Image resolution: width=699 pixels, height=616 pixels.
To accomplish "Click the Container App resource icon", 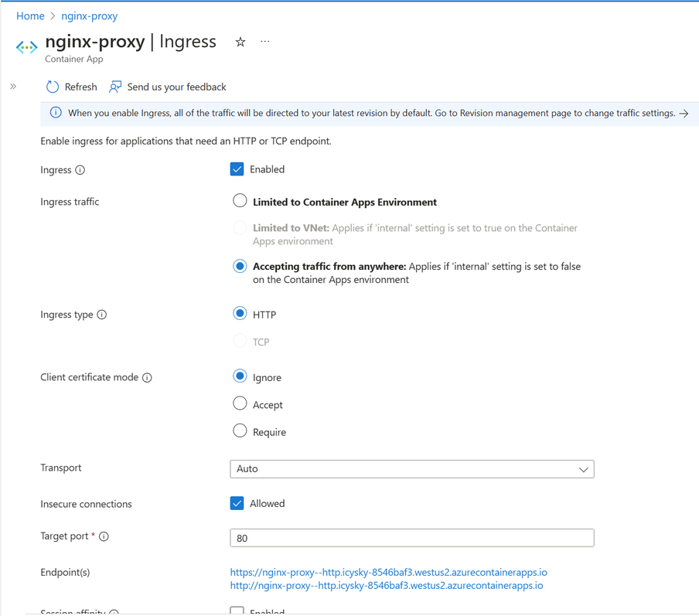I will tap(26, 47).
